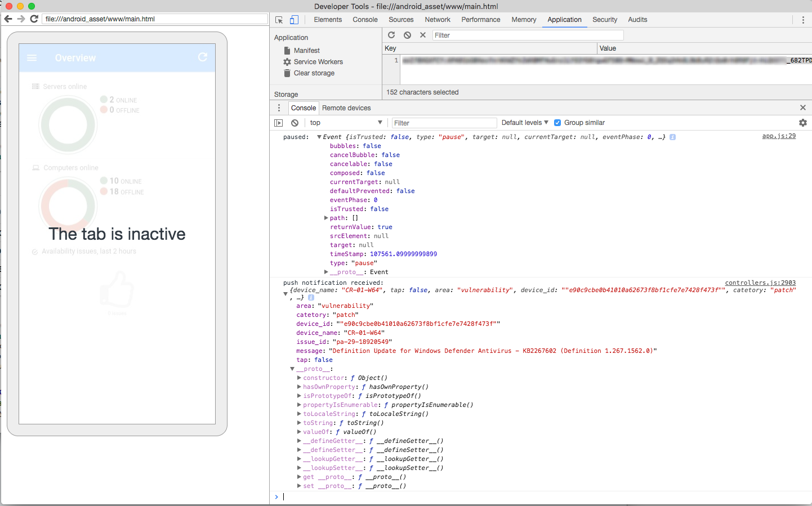Select Clear storage in Application sidebar
The width and height of the screenshot is (812, 506).
[x=314, y=73]
